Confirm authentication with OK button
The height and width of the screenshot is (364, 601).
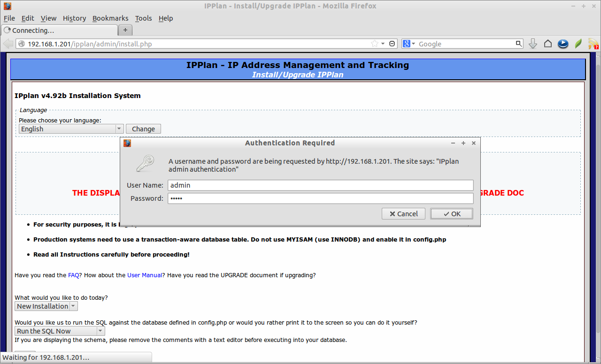pyautogui.click(x=451, y=214)
